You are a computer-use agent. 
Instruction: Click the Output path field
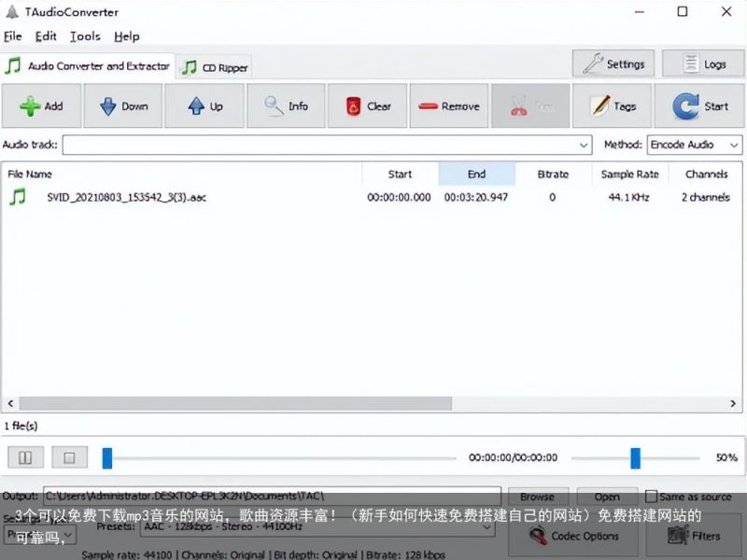(272, 497)
